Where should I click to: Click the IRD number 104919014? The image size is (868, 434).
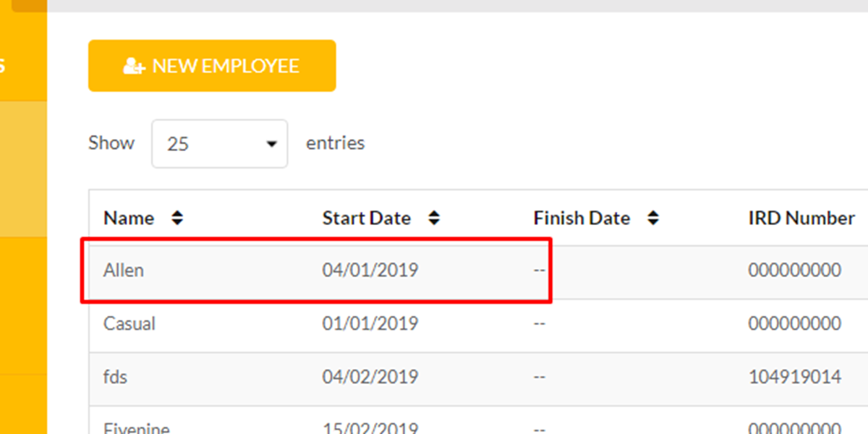point(795,377)
